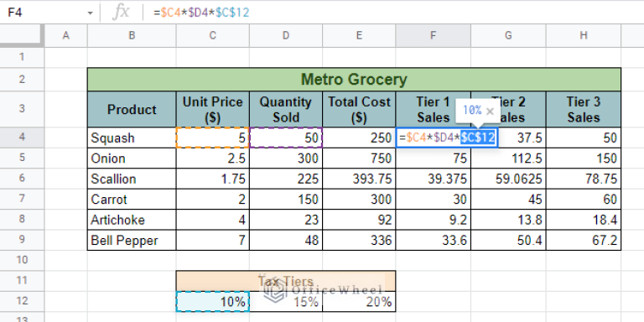Click the 15% tax tier cell
Viewport: 644px width, 322px height.
[286, 302]
